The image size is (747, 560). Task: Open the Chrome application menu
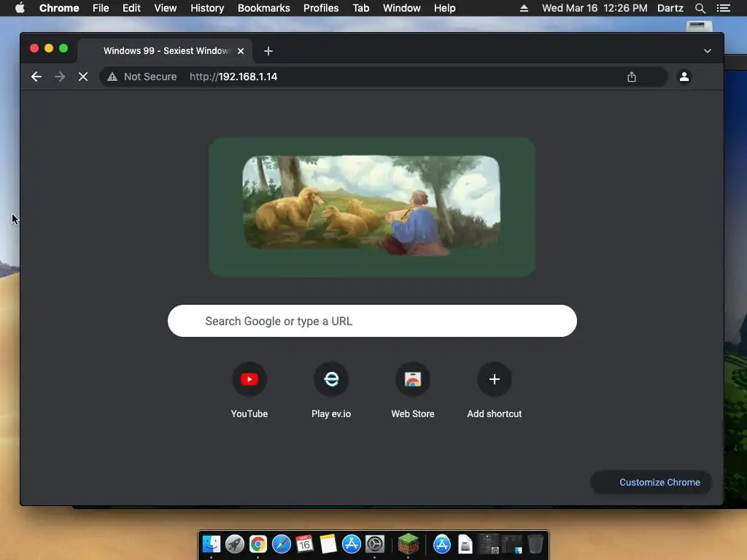click(x=59, y=8)
